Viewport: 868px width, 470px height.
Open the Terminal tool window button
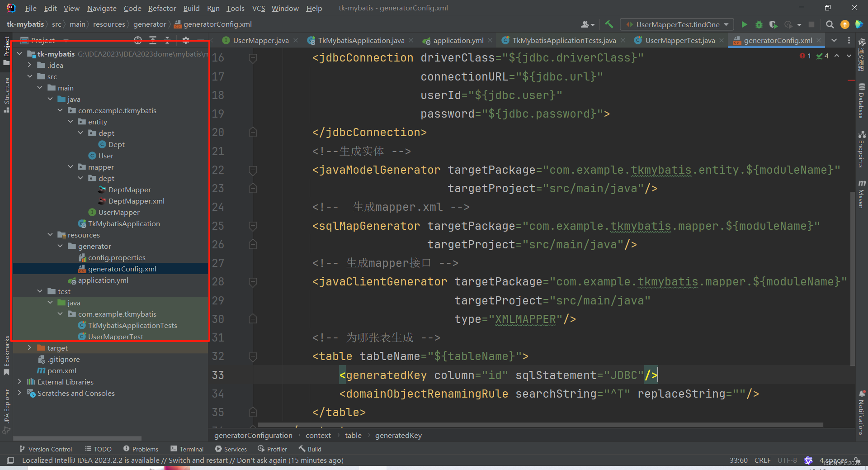(187, 449)
